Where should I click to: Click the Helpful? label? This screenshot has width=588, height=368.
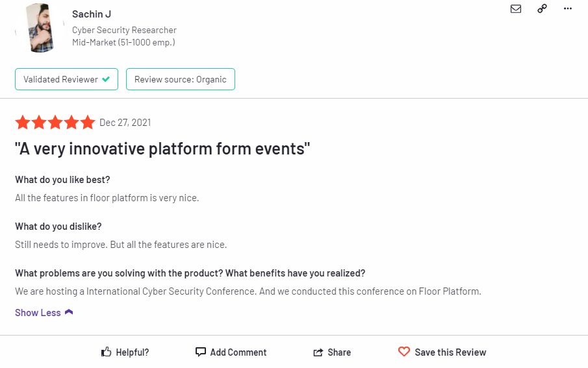133,352
